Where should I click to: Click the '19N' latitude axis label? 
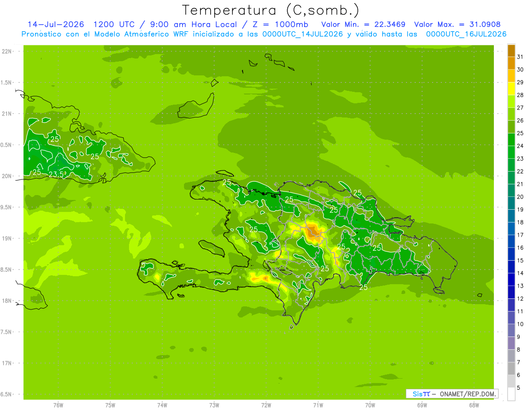pyautogui.click(x=7, y=239)
